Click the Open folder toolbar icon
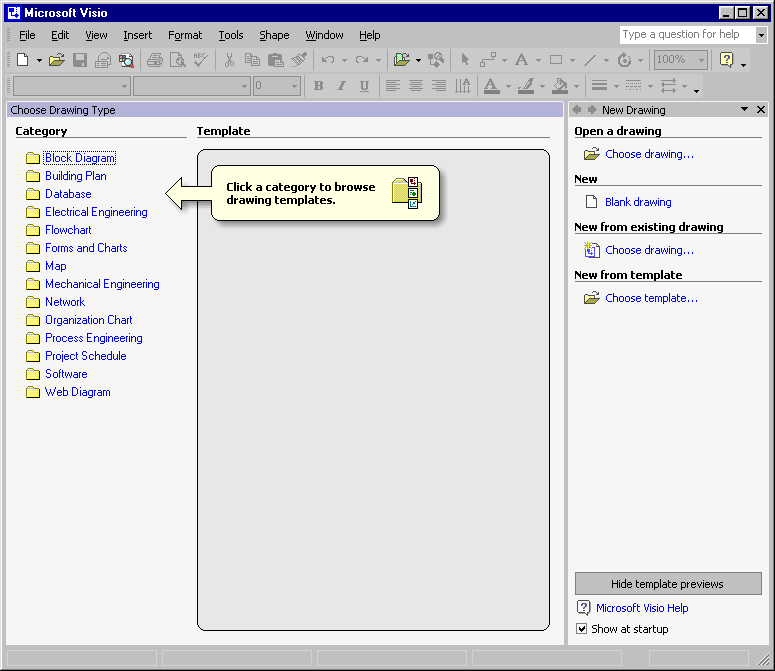The height and width of the screenshot is (671, 775). pyautogui.click(x=57, y=60)
